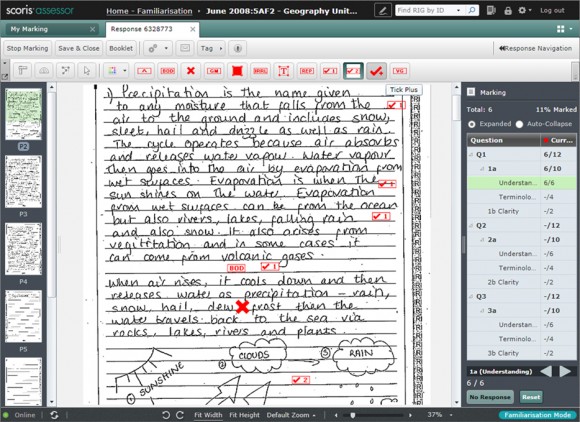Click Save & Close
Screen dimensions: 580x422
point(79,48)
